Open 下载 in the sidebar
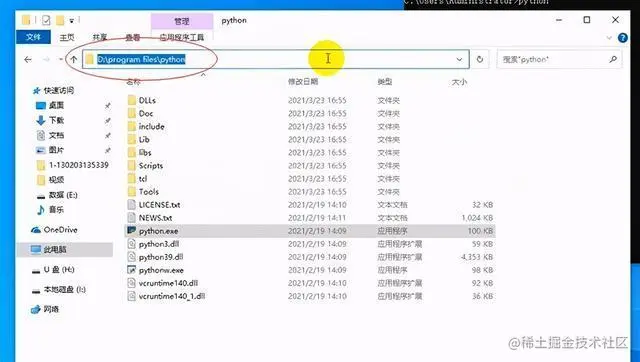This screenshot has height=362, width=640. pos(56,120)
